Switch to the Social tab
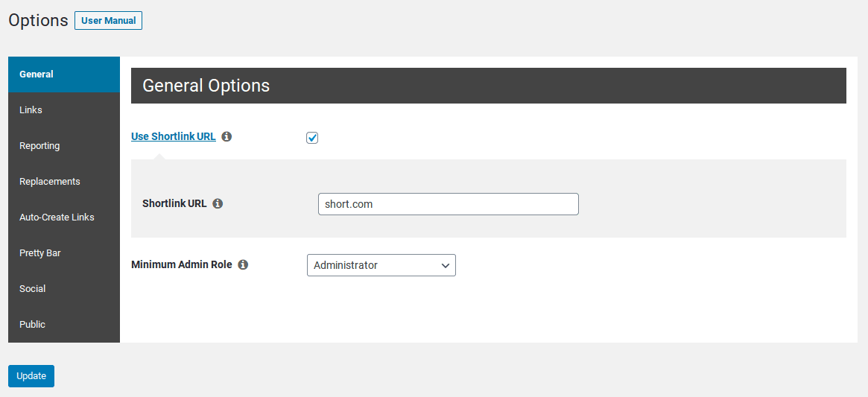The width and height of the screenshot is (868, 397). coord(64,288)
